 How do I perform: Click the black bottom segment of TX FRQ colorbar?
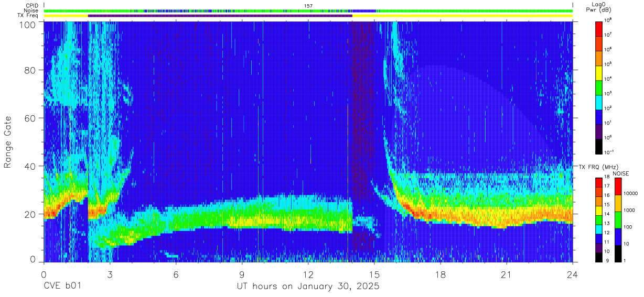[x=599, y=258]
